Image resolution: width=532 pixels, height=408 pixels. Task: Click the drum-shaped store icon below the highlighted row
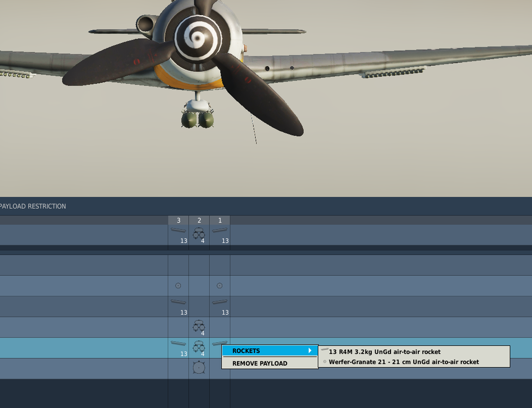(x=199, y=367)
